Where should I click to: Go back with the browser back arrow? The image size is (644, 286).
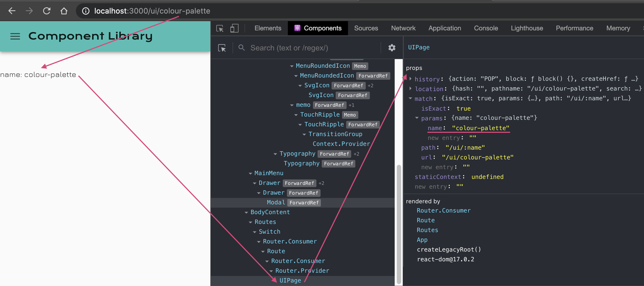[12, 11]
